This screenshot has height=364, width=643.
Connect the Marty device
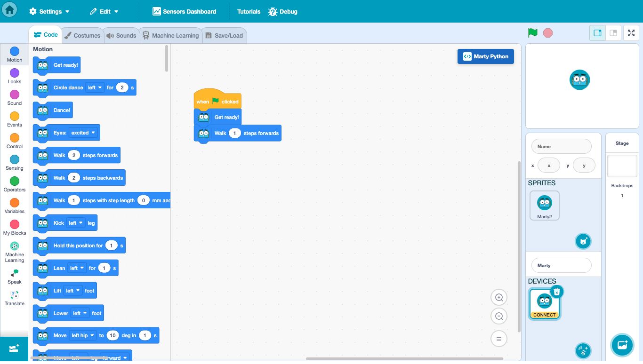[545, 315]
